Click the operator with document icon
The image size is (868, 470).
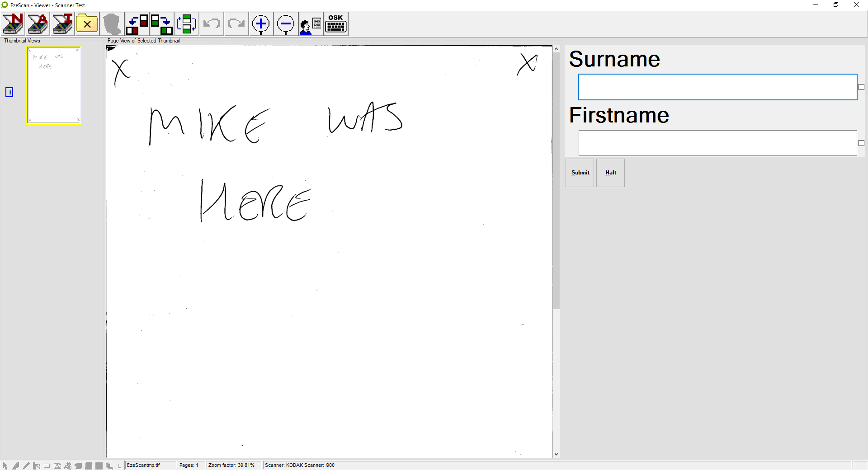[311, 24]
